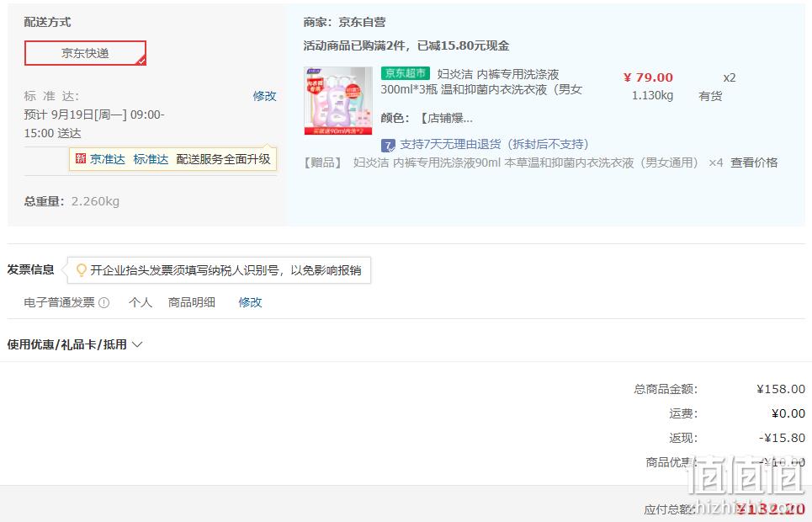The height and width of the screenshot is (522, 812).
Task: Open the 京准达 link
Action: click(x=108, y=159)
